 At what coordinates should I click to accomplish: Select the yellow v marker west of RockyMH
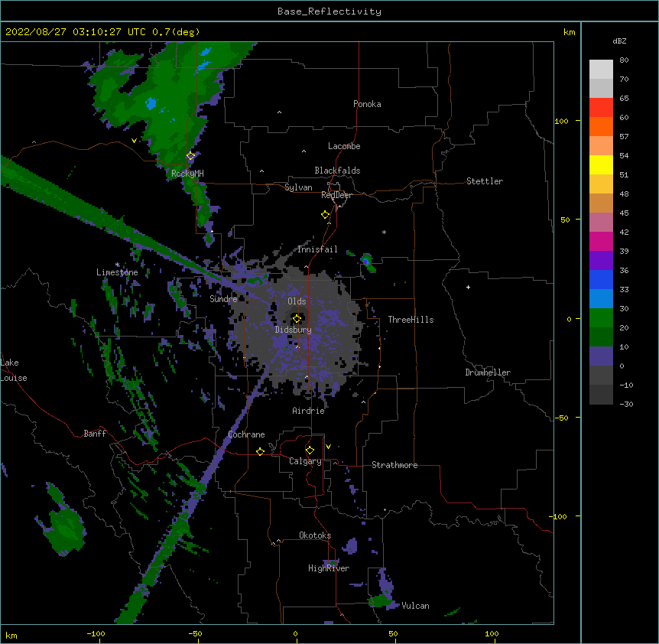[x=134, y=141]
